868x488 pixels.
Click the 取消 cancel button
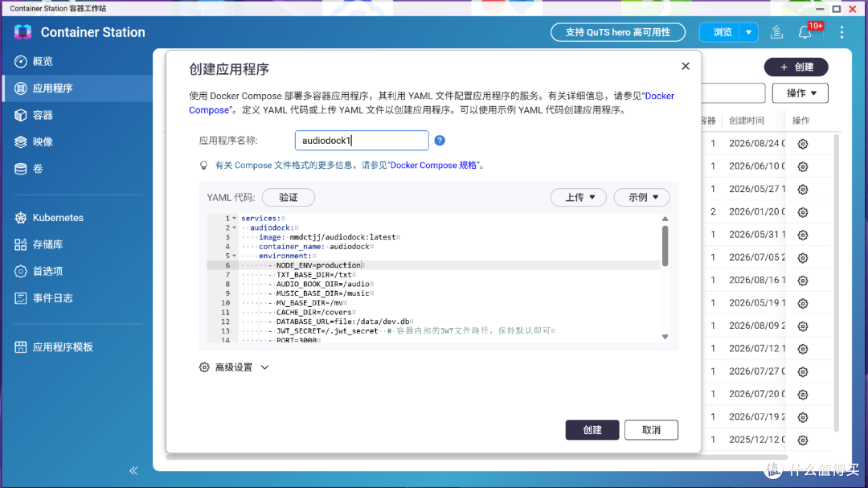651,430
